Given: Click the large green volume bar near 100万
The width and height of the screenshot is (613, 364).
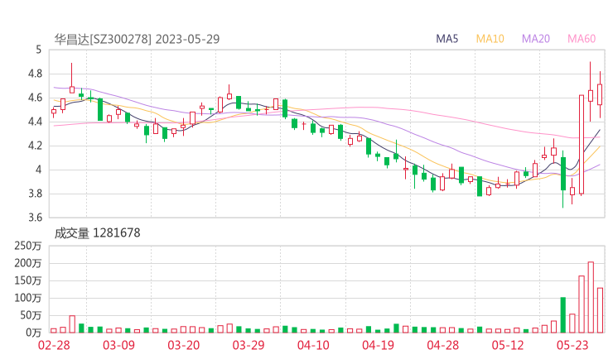Looking at the screenshot, I should click(563, 315).
